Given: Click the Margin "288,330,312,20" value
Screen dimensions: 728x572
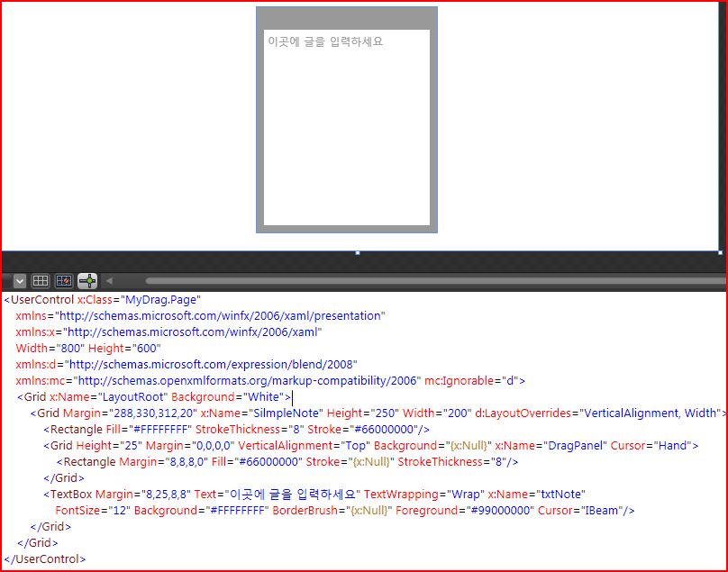Looking at the screenshot, I should click(x=153, y=413).
